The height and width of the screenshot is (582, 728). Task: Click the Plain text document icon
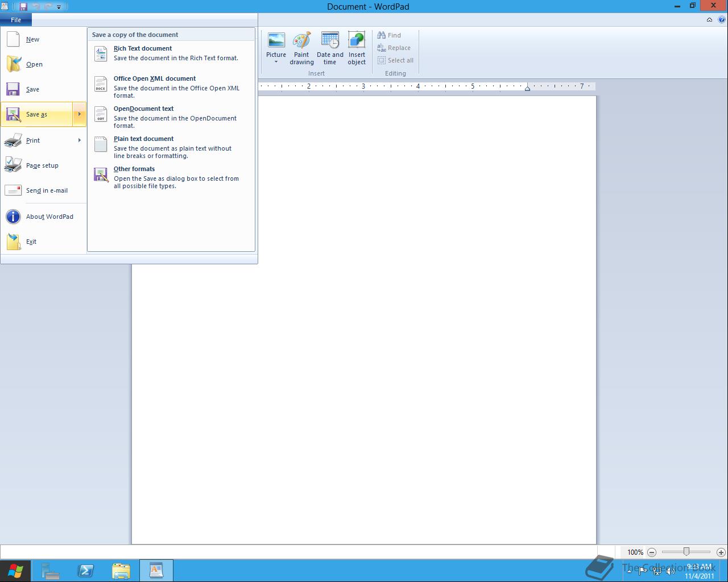pyautogui.click(x=101, y=144)
